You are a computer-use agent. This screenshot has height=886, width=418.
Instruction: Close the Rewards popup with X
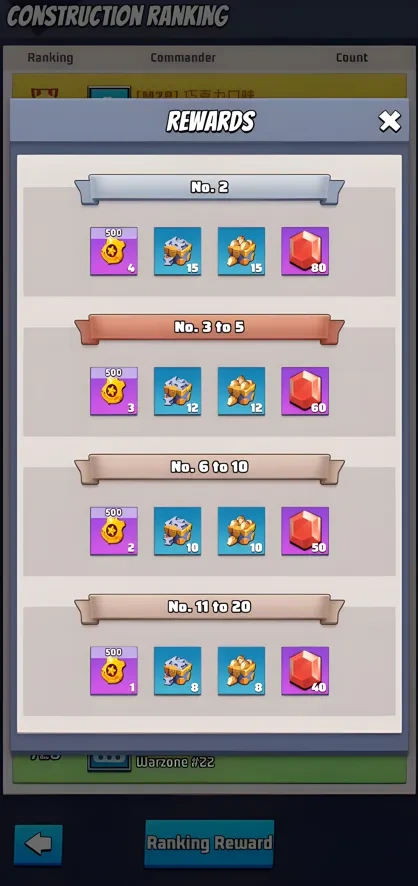click(x=390, y=121)
